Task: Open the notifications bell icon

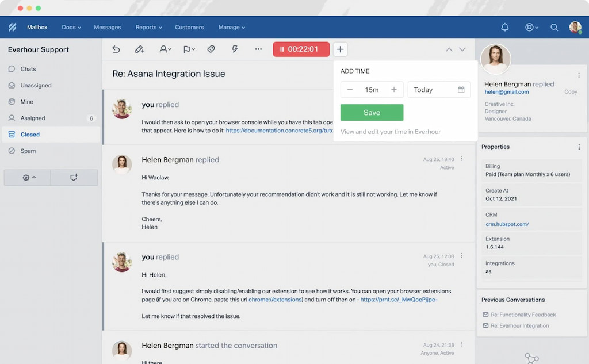Action: click(504, 27)
